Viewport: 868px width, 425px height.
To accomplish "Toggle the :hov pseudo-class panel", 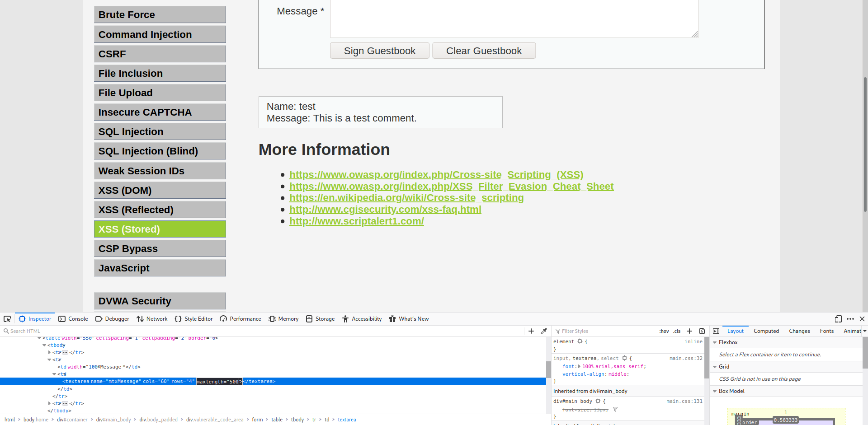I will (x=664, y=331).
